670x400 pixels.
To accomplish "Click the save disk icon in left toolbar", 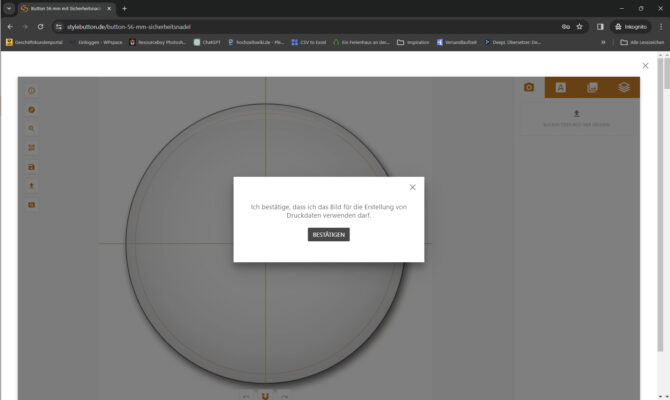I will 32,167.
